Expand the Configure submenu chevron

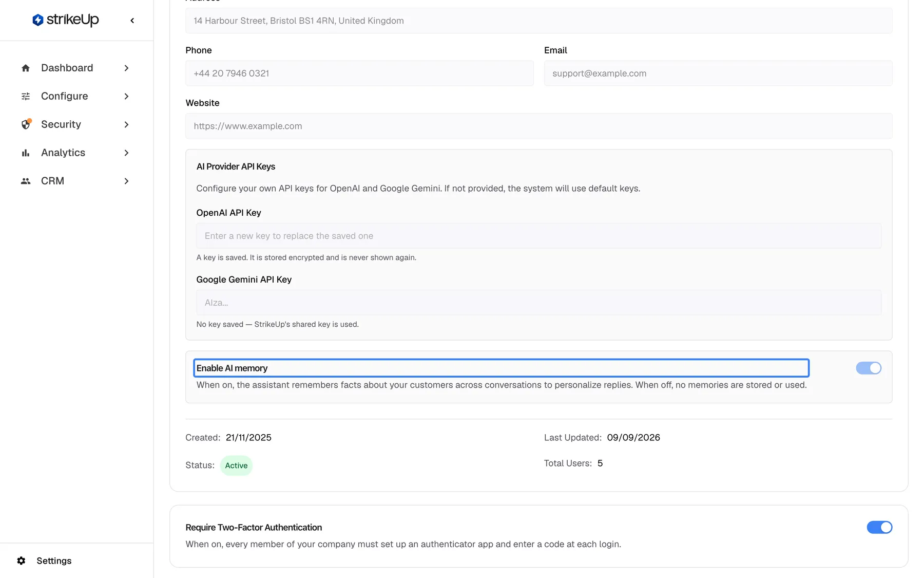click(x=126, y=96)
